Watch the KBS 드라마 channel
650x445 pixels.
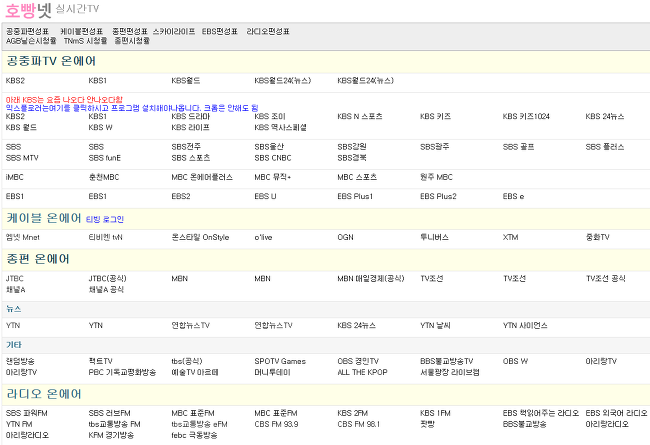[191, 117]
